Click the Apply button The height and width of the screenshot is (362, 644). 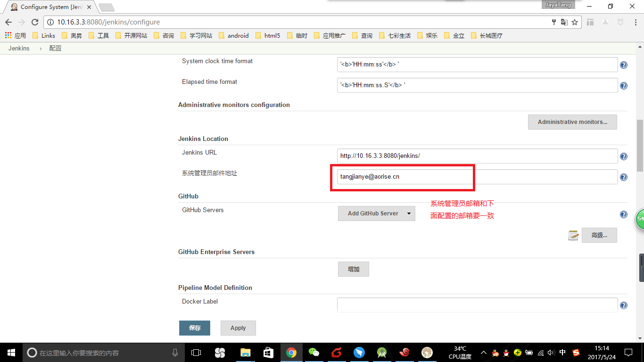pos(238,328)
